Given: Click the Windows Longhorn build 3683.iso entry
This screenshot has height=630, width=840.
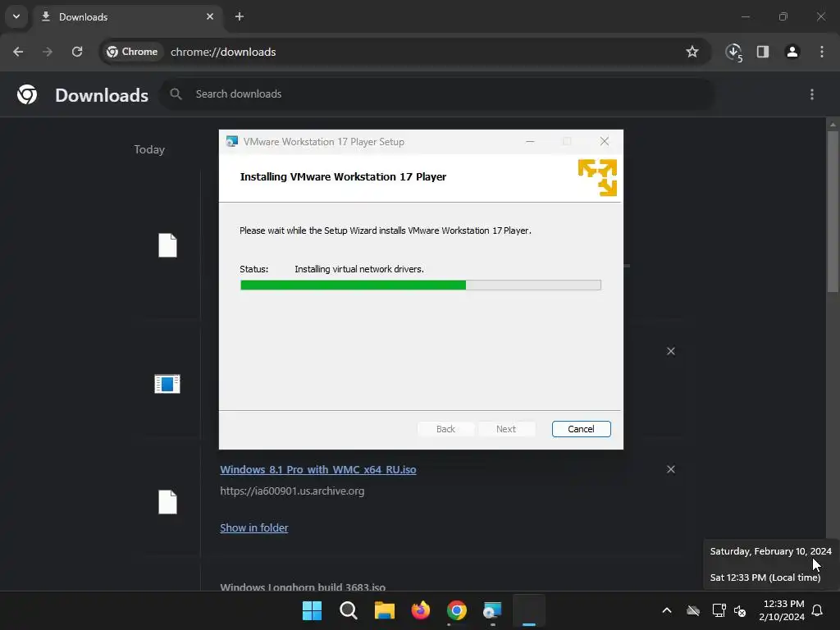Looking at the screenshot, I should click(x=303, y=587).
